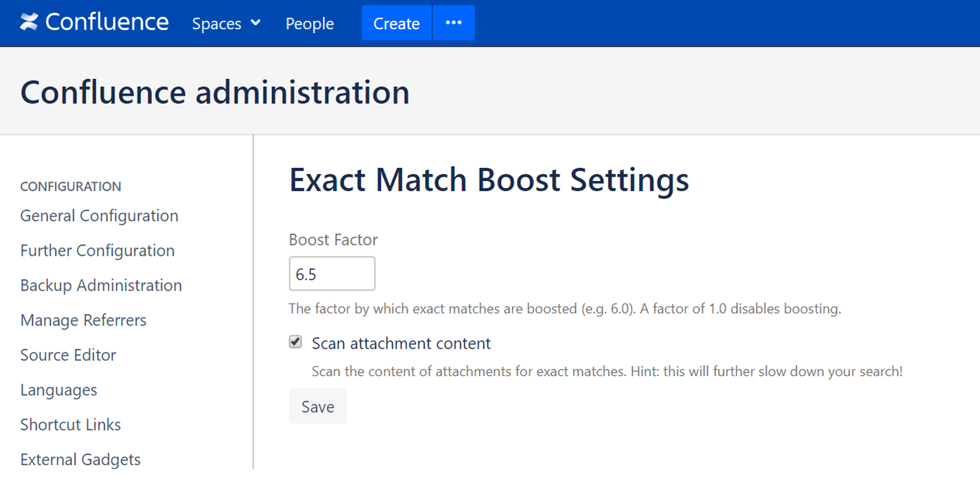Screen dimensions: 980x479
Task: Click the Exact Match Boost Settings heading
Action: pos(489,180)
